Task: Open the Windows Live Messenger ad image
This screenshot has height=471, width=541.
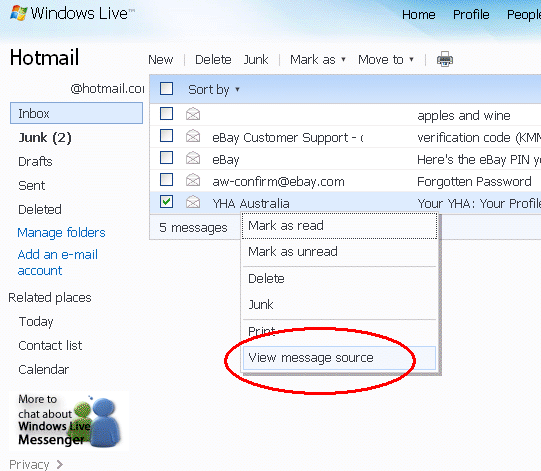Action: [x=69, y=421]
